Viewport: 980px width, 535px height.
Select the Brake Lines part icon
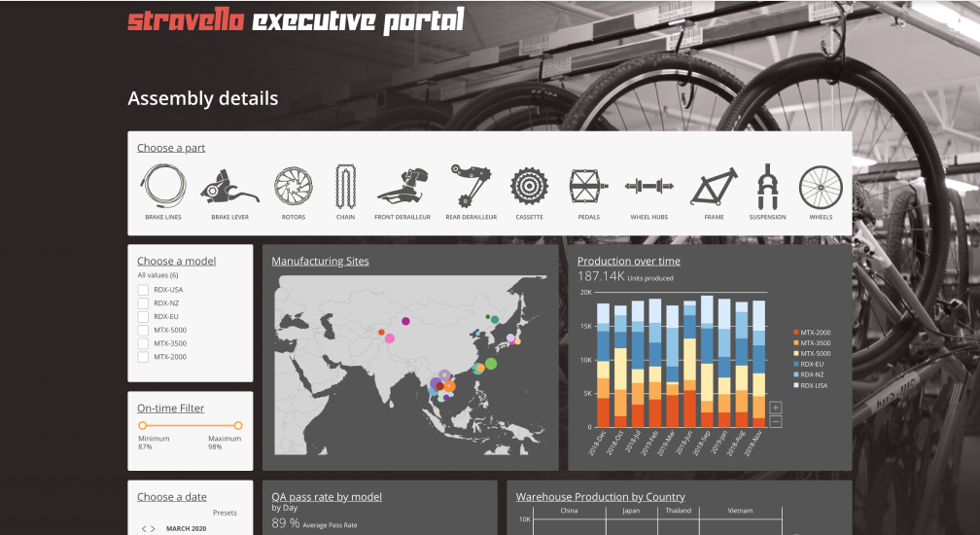click(163, 186)
